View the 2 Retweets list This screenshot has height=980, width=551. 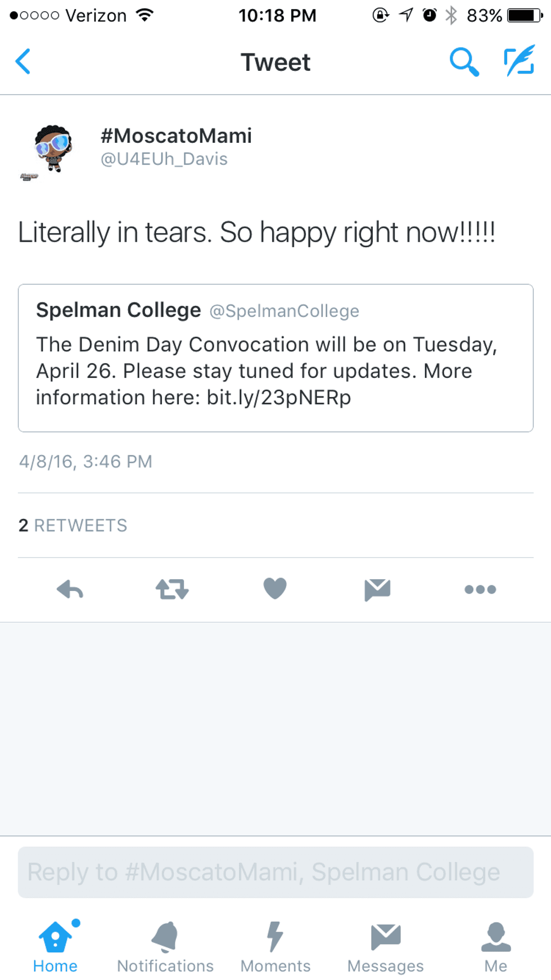click(73, 526)
